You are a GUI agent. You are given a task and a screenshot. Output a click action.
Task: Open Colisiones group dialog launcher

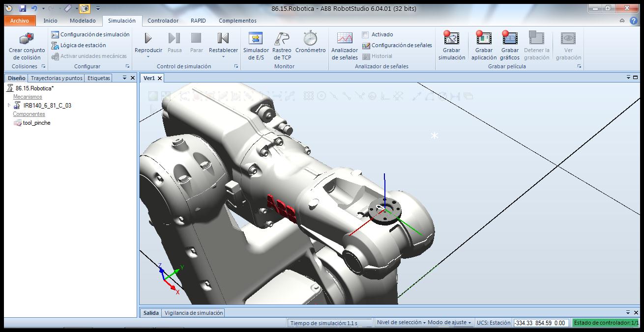pyautogui.click(x=43, y=66)
